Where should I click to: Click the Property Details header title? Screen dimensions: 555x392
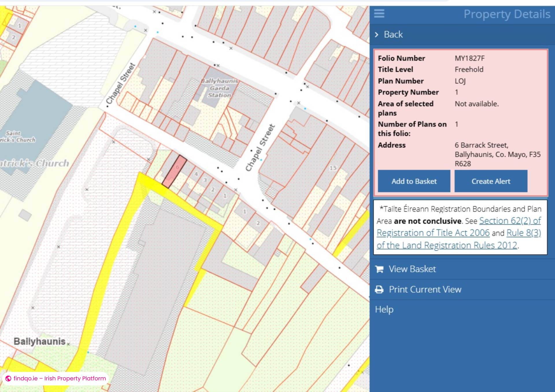point(507,14)
